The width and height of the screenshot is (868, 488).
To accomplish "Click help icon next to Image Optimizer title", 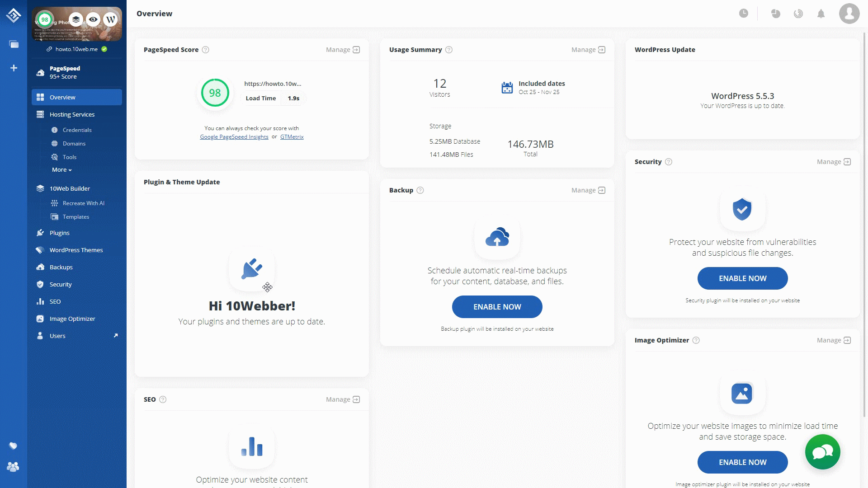I will coord(696,340).
